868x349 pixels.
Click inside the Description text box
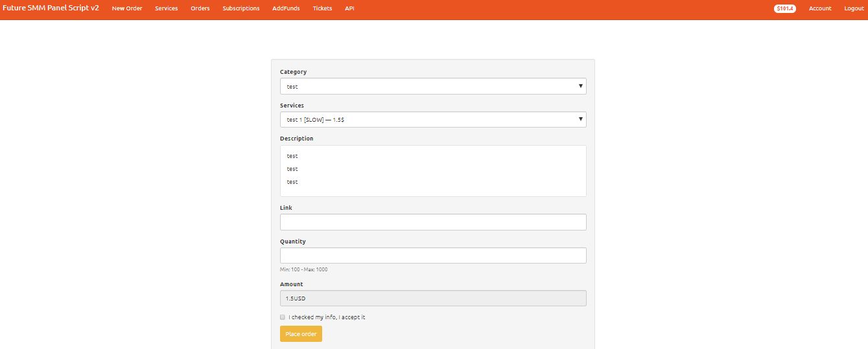[433, 171]
